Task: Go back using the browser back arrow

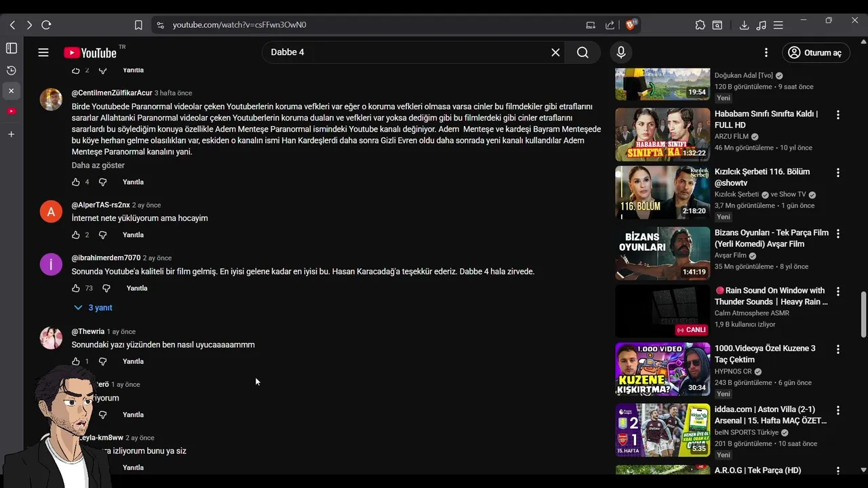Action: (x=12, y=25)
